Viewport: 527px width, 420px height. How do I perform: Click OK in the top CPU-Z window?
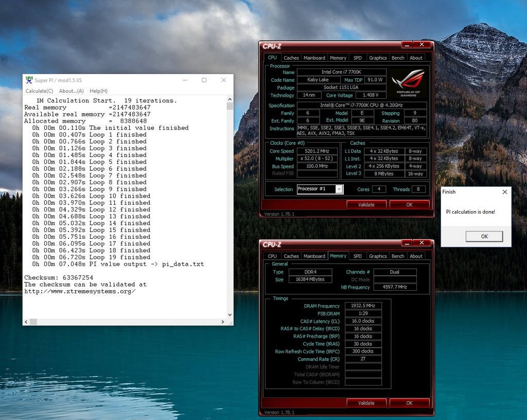pyautogui.click(x=409, y=205)
